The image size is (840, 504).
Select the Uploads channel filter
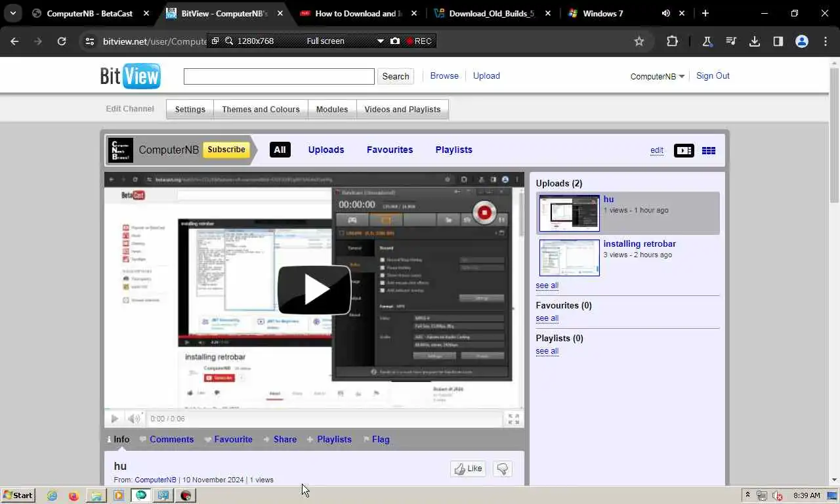(x=326, y=150)
